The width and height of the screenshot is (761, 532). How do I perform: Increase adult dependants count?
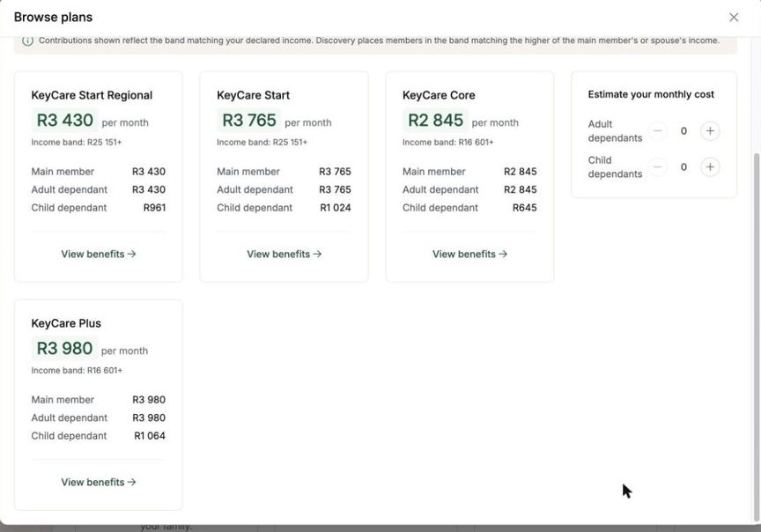pos(710,131)
